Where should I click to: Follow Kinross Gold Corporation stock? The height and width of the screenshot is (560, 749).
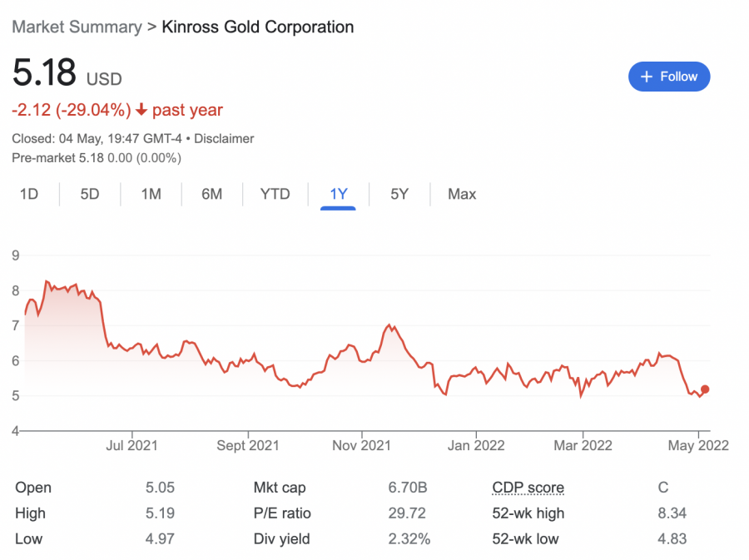pyautogui.click(x=669, y=77)
